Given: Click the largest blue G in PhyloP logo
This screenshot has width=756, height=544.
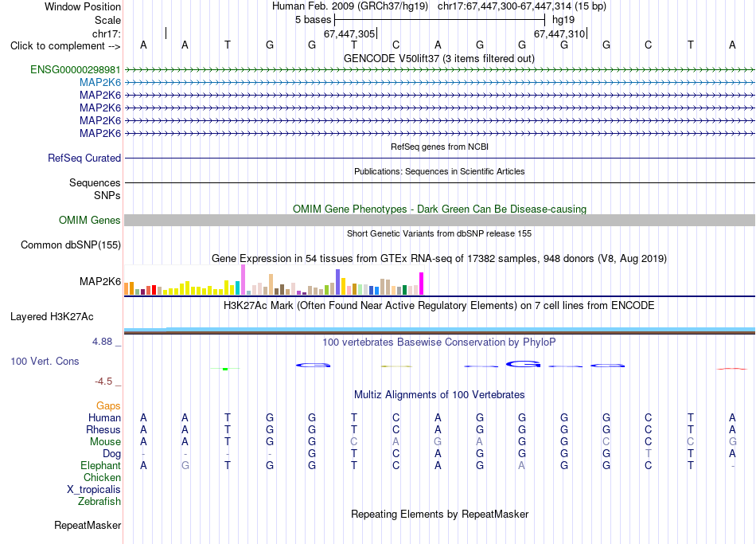Looking at the screenshot, I should click(523, 364).
